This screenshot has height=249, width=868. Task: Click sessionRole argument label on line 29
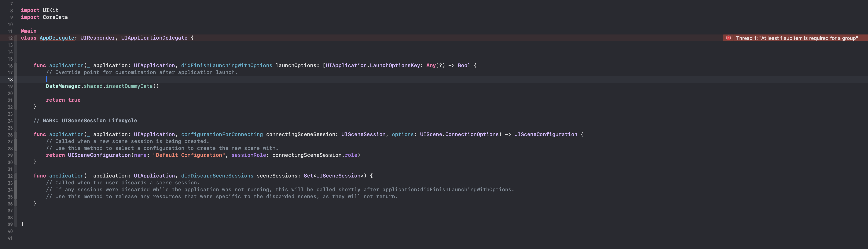(x=249, y=155)
